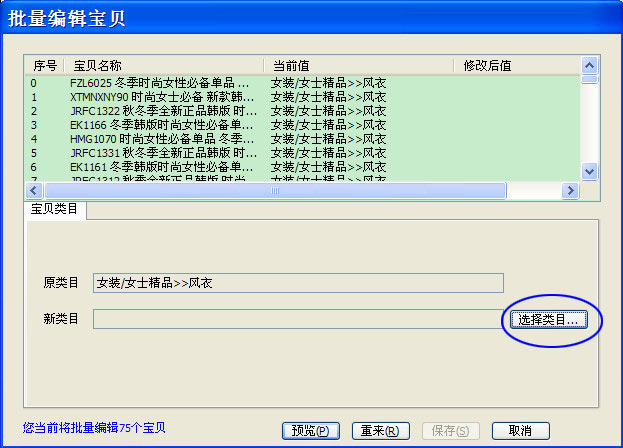Select row 0 item FZL6025

coord(160,83)
